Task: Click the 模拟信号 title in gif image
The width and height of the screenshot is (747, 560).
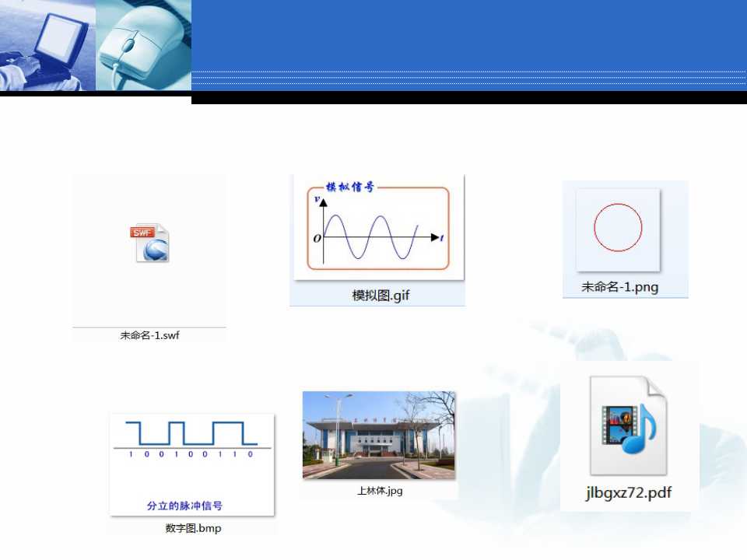Action: click(x=350, y=187)
